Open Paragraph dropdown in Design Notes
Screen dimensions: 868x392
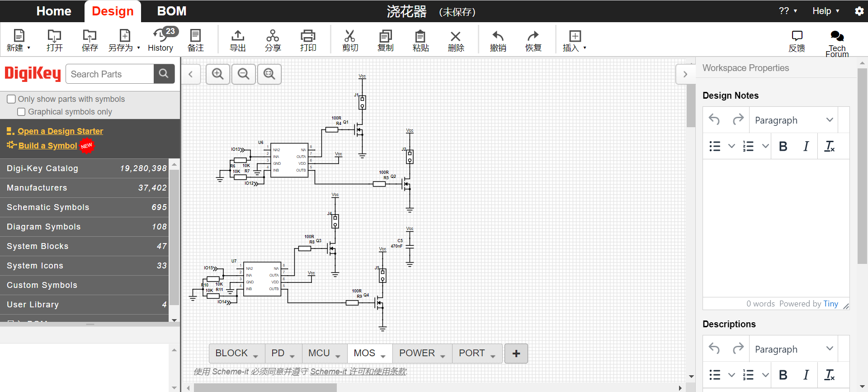793,120
